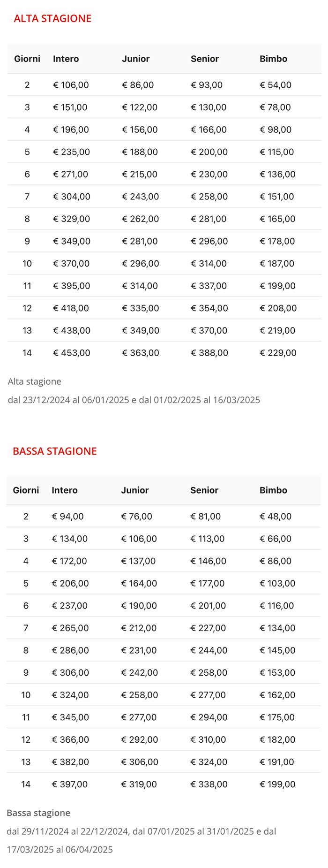Select the € 208,00 Bimbo price
Screen dimensions: 328x868
point(278,308)
